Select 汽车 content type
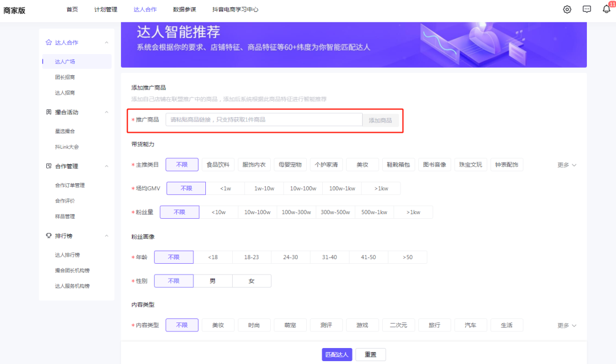This screenshot has width=616, height=364. 471,325
